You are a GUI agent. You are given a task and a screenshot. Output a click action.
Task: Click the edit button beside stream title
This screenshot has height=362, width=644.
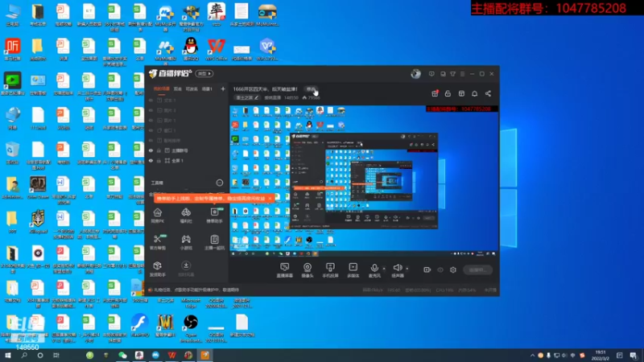[x=311, y=89]
